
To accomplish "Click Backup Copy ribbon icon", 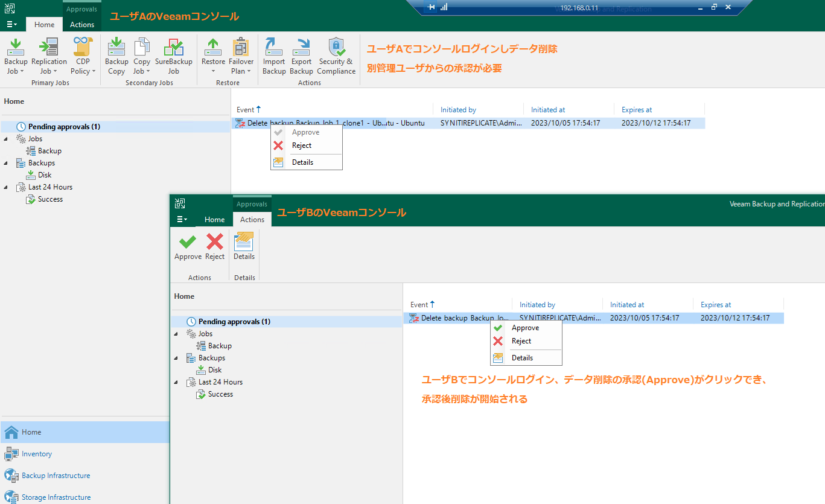I will click(x=116, y=56).
